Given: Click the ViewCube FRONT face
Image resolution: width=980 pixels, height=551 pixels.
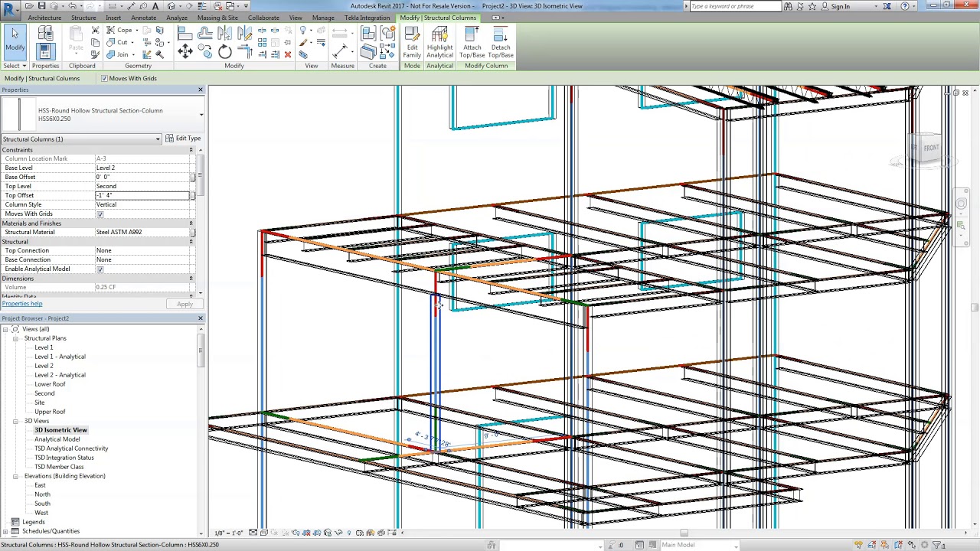Looking at the screenshot, I should [x=930, y=148].
